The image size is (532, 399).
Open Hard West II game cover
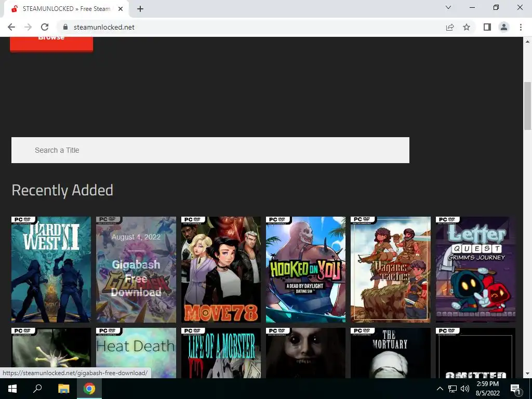[x=51, y=270]
